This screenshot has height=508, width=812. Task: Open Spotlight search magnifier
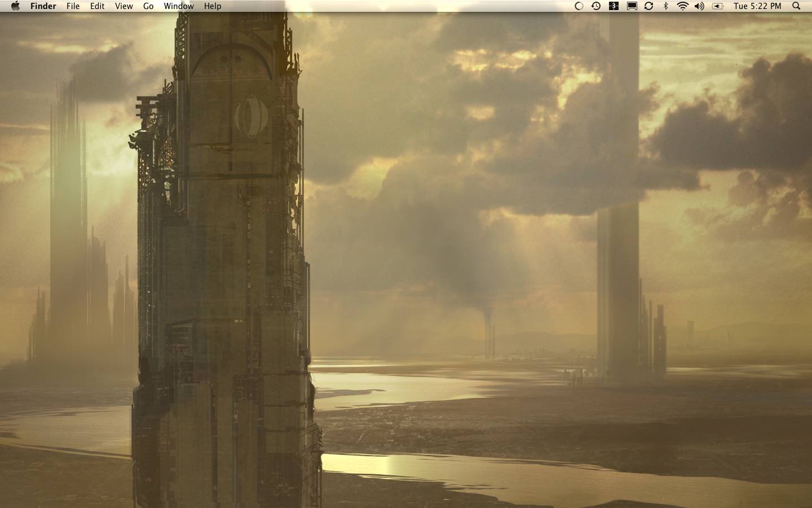tap(796, 6)
